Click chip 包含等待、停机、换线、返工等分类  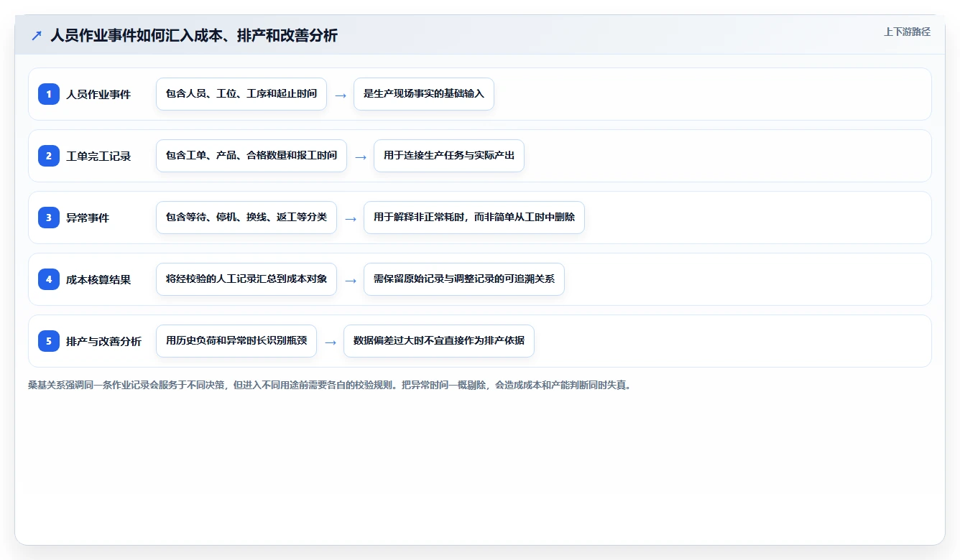[246, 218]
